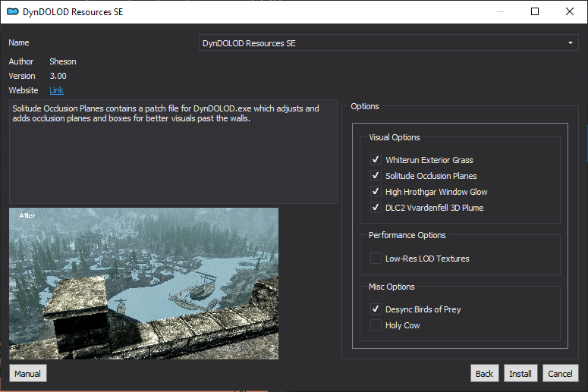
Task: Toggle Desync Birds of Prey checkbox
Action: (376, 309)
